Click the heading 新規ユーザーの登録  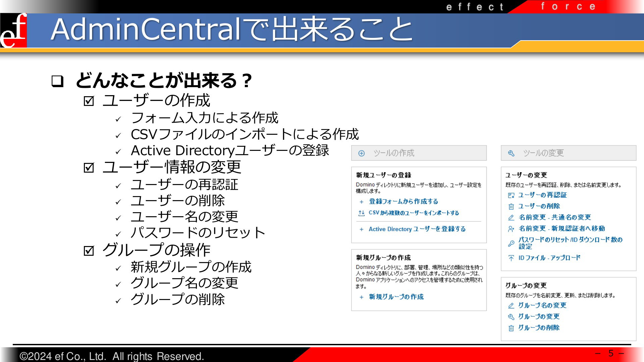(383, 175)
